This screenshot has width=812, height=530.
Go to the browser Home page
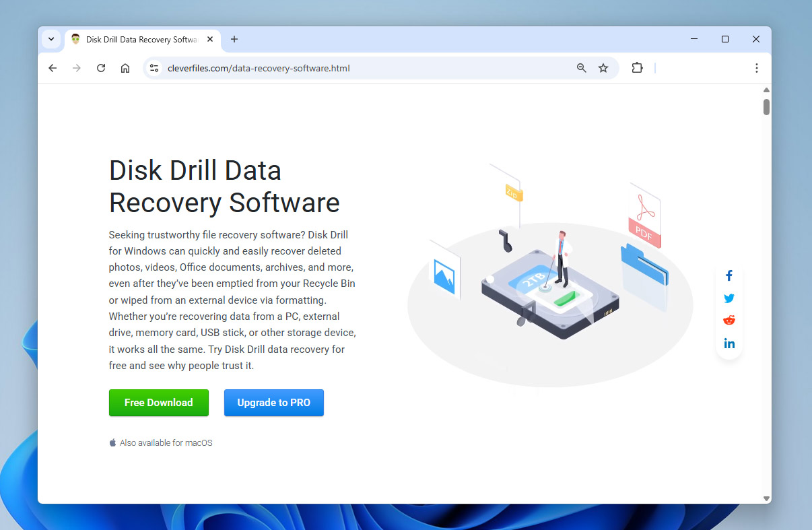(x=125, y=68)
